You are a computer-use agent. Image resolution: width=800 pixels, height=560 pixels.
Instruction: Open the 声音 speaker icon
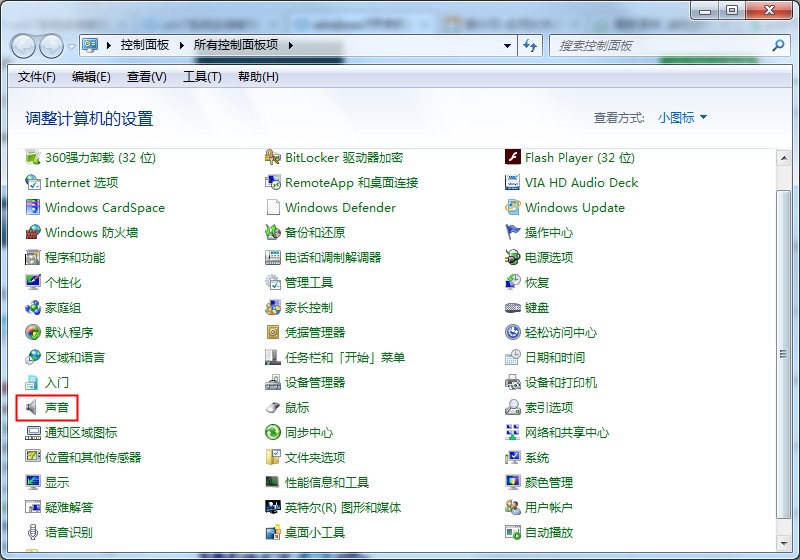coord(32,407)
